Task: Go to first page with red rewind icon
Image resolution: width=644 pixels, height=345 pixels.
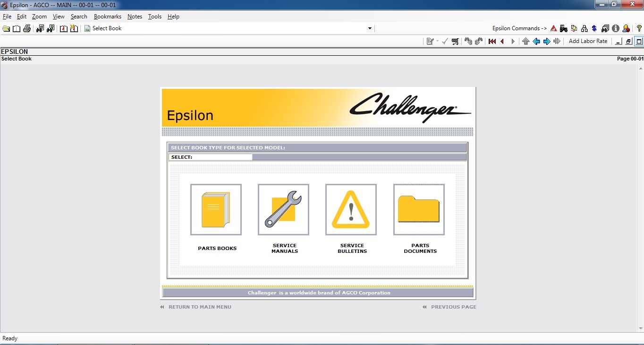Action: pyautogui.click(x=492, y=41)
